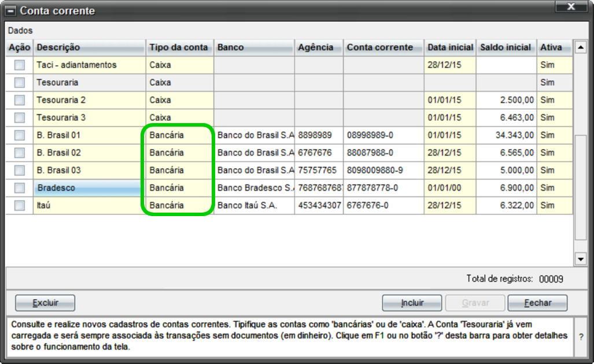Open the Dados menu

click(20, 30)
